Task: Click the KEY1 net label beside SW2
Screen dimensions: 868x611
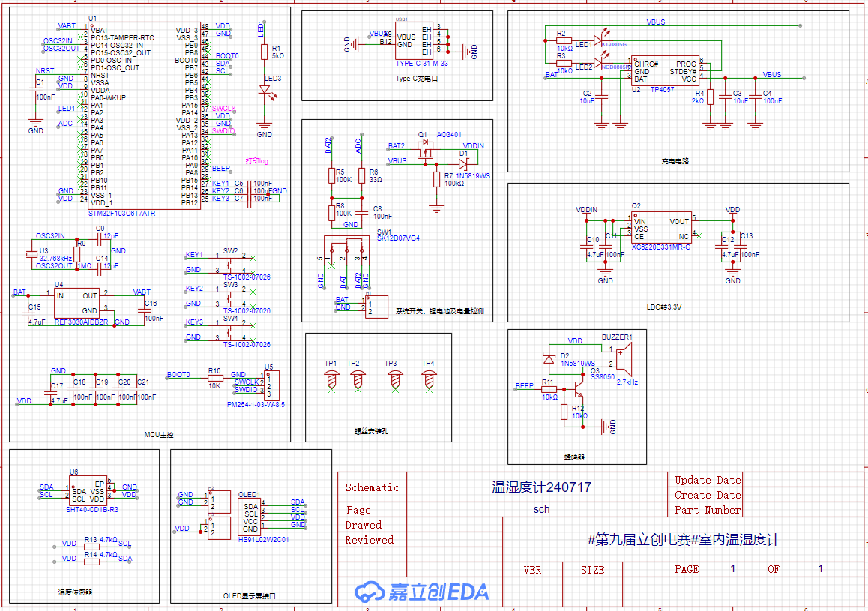Action: pos(194,255)
